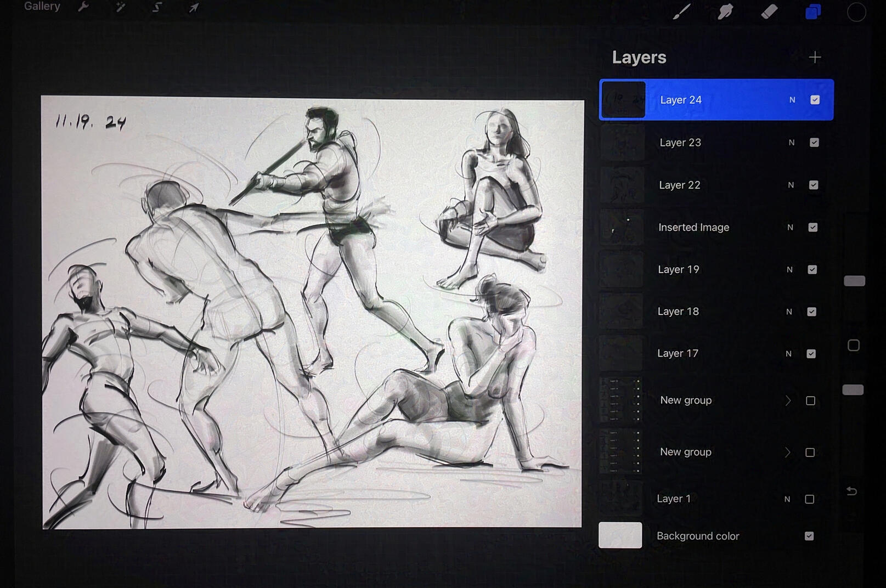This screenshot has width=886, height=588.
Task: Open the Adjustments magic wand menu
Action: [120, 7]
